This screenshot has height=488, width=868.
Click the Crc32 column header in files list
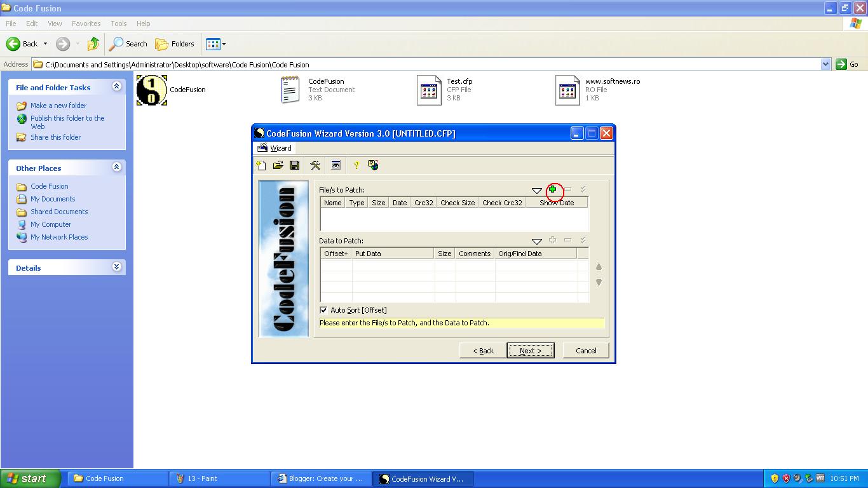(423, 203)
